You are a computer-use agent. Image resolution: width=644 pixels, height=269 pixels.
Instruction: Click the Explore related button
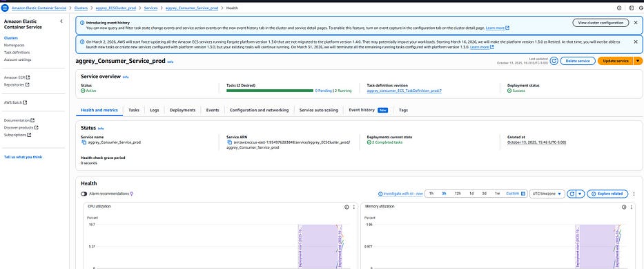pyautogui.click(x=607, y=194)
